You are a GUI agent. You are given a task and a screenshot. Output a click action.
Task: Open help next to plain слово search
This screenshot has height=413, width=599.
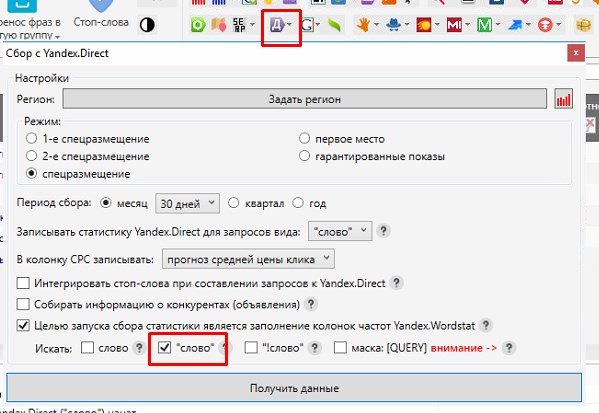pyautogui.click(x=139, y=348)
